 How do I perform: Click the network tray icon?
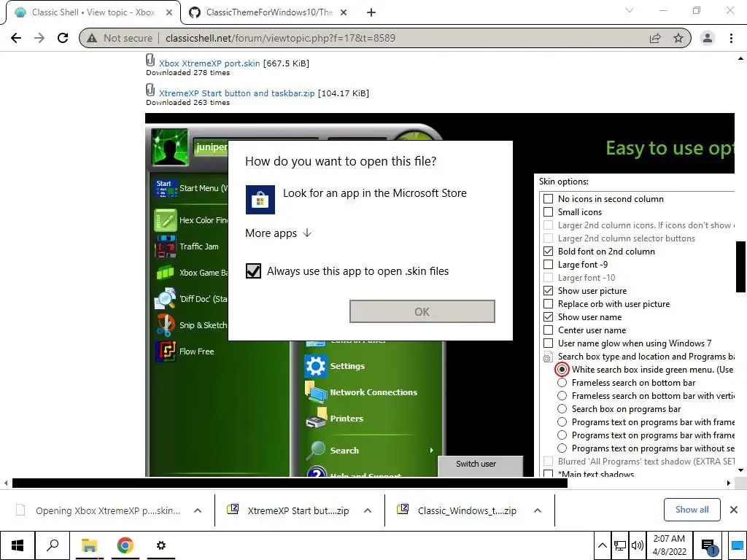(x=619, y=545)
